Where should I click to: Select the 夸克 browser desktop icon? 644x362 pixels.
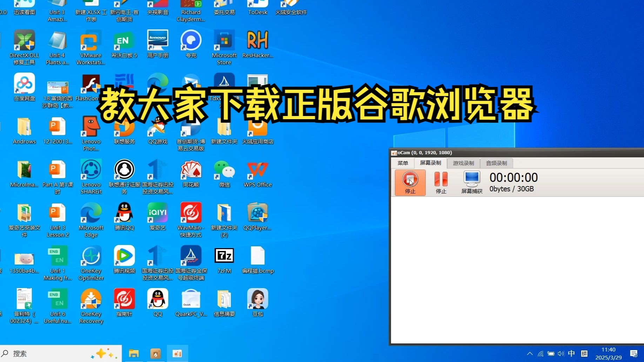click(191, 45)
